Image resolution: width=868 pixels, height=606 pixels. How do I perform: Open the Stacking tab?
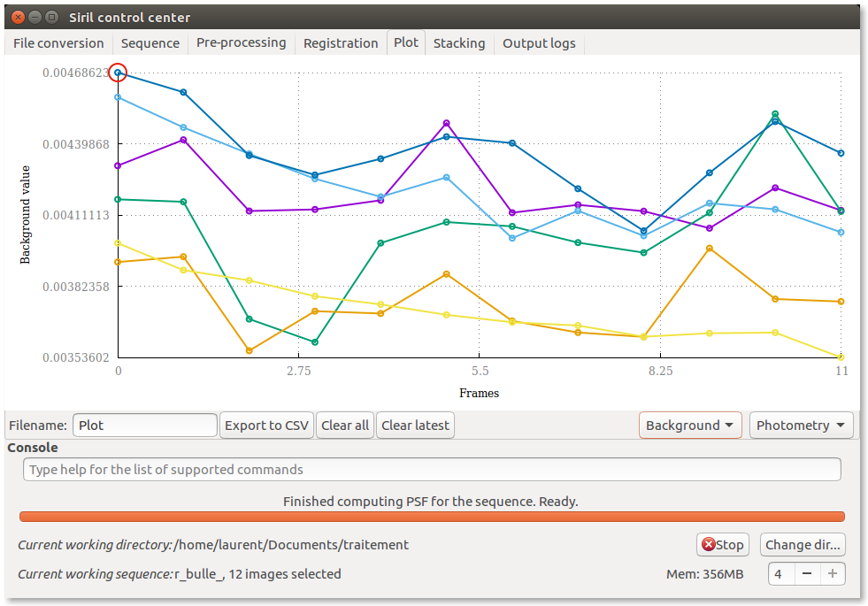pyautogui.click(x=459, y=43)
